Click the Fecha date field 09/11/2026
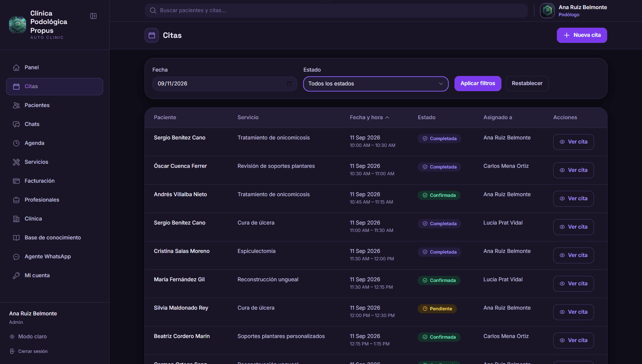642x364 pixels. (x=225, y=84)
